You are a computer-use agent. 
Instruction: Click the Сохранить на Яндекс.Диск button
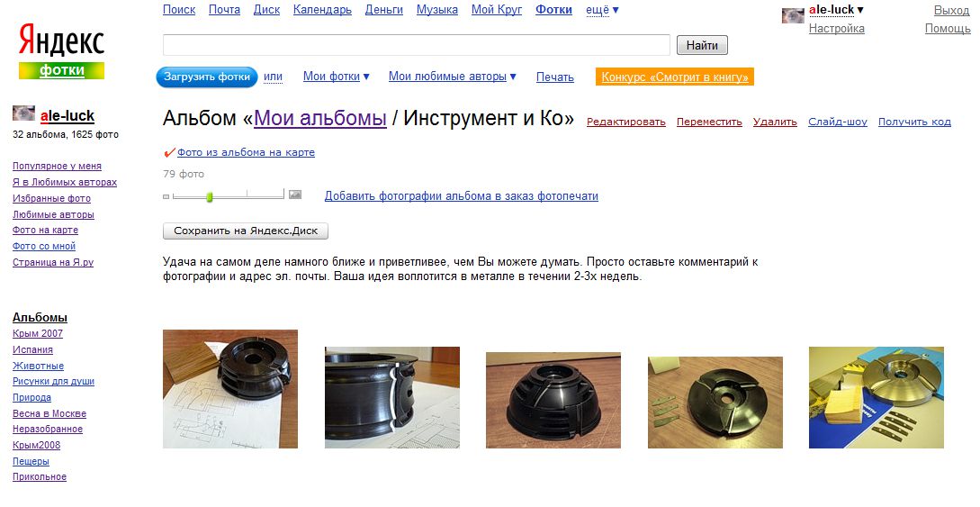[246, 231]
